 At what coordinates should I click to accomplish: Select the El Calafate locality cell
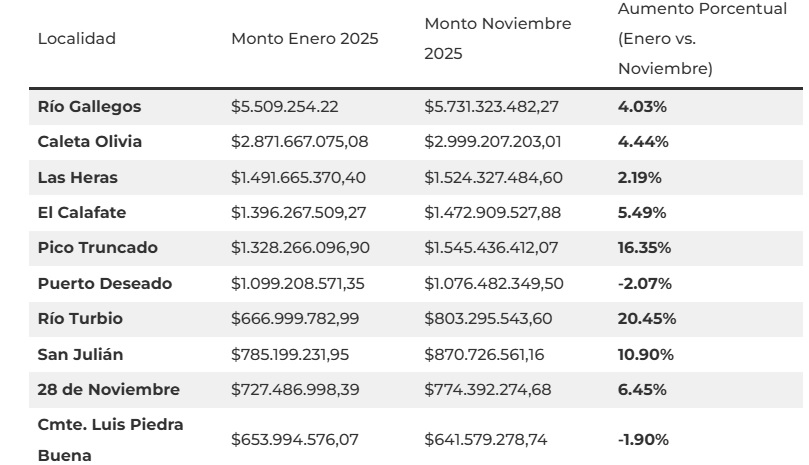[81, 213]
